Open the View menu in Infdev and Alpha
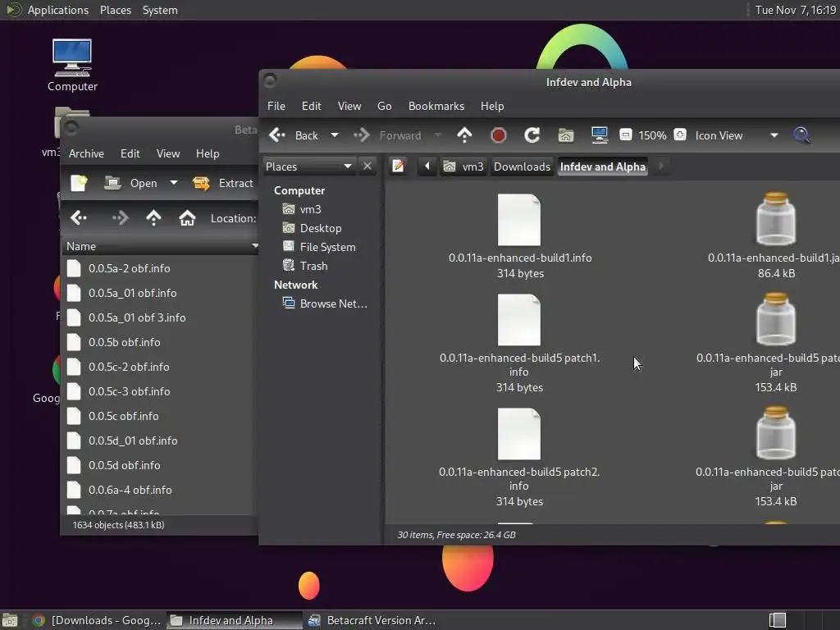840x630 pixels. point(349,106)
